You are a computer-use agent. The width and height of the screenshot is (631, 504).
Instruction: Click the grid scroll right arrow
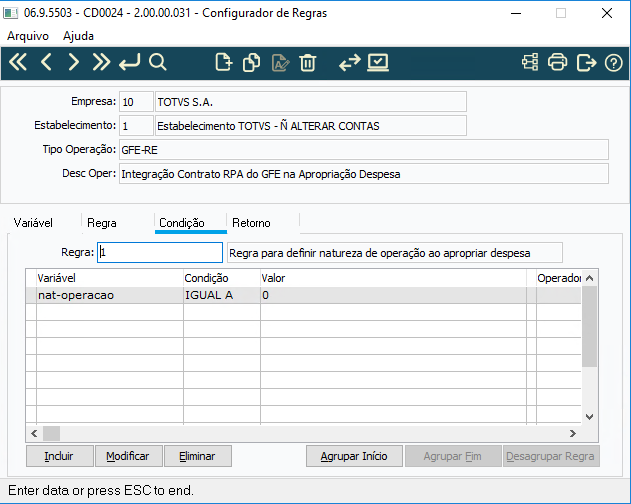pos(573,434)
